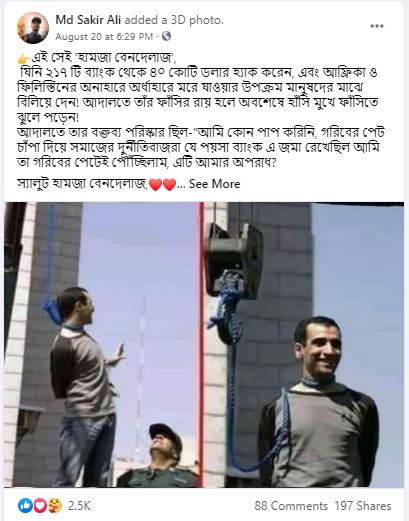The height and width of the screenshot is (521, 409).
Task: Open Md Sakir Ali's profile picture
Action: pyautogui.click(x=33, y=28)
